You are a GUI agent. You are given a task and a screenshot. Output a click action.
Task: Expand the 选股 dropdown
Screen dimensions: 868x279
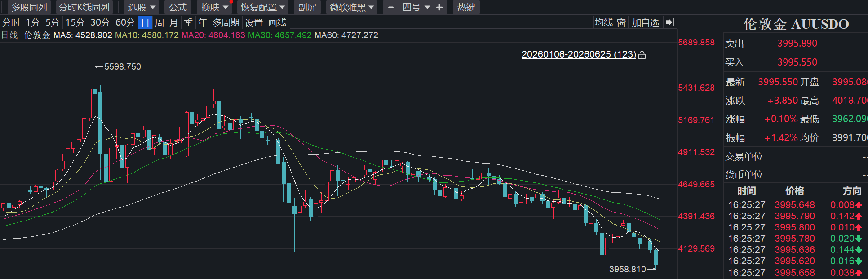coord(142,7)
